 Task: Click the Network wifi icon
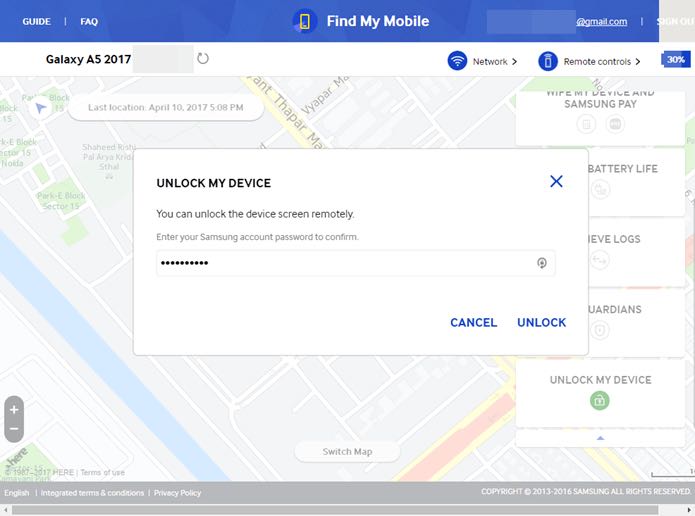(457, 61)
